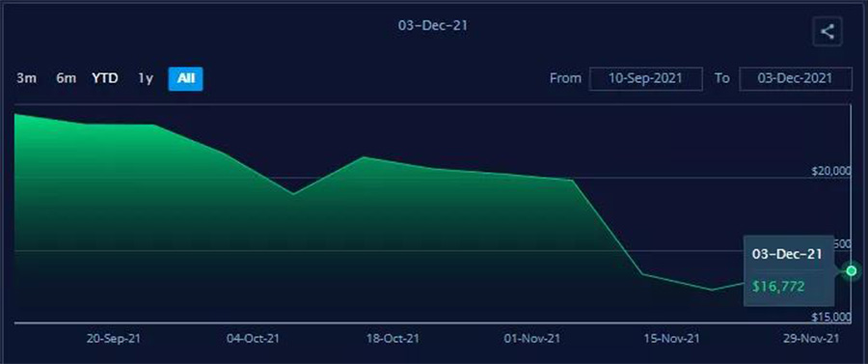
Task: Click the To label text
Action: 721,78
